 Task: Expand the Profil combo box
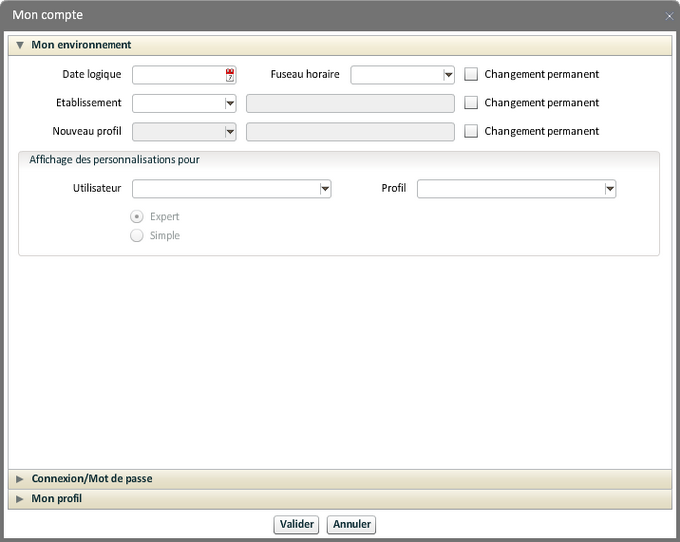(609, 189)
